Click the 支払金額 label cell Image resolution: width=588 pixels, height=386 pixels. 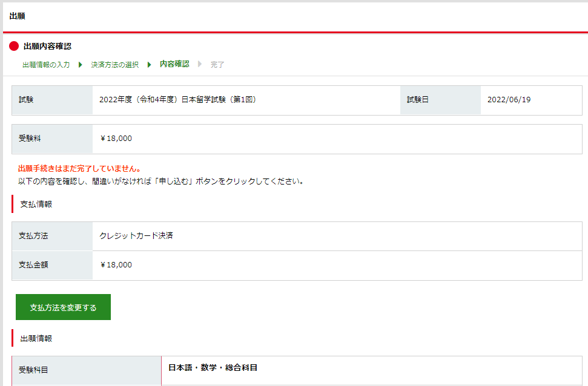click(52, 266)
